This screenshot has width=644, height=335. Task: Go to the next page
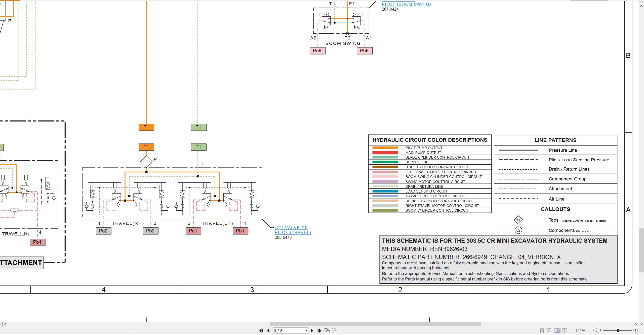(312, 331)
